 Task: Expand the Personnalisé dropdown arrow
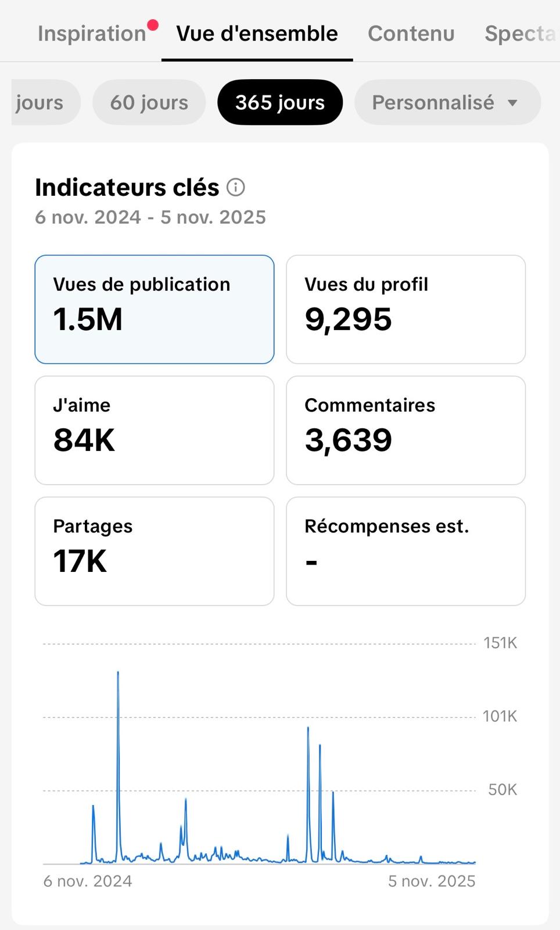(512, 103)
